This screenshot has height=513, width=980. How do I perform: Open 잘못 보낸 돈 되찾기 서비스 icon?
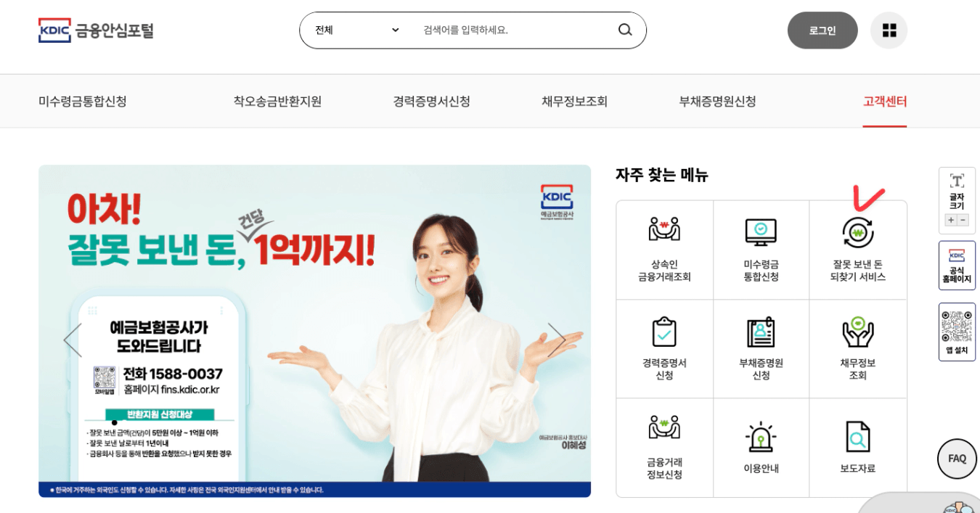click(x=857, y=232)
